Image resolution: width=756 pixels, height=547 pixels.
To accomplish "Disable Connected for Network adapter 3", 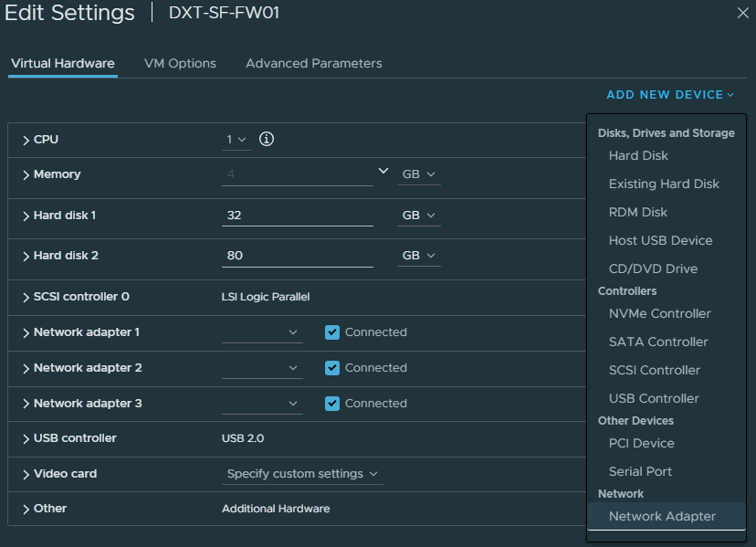I will [x=332, y=404].
